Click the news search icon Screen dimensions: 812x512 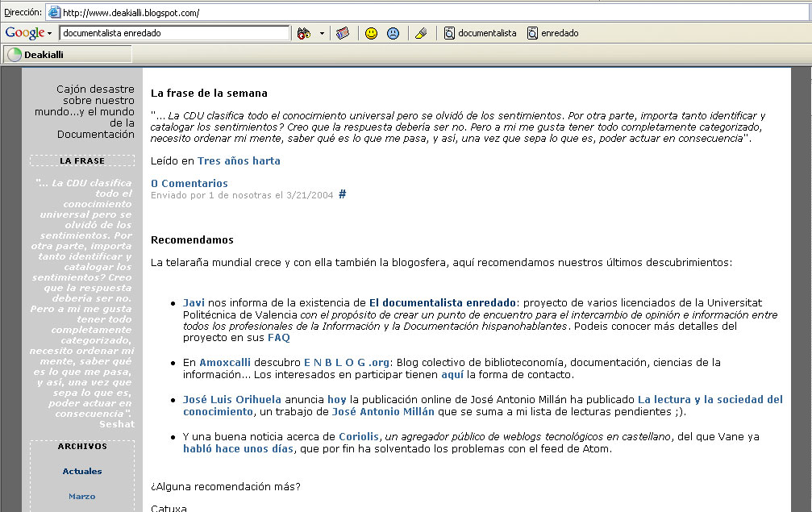click(x=343, y=34)
